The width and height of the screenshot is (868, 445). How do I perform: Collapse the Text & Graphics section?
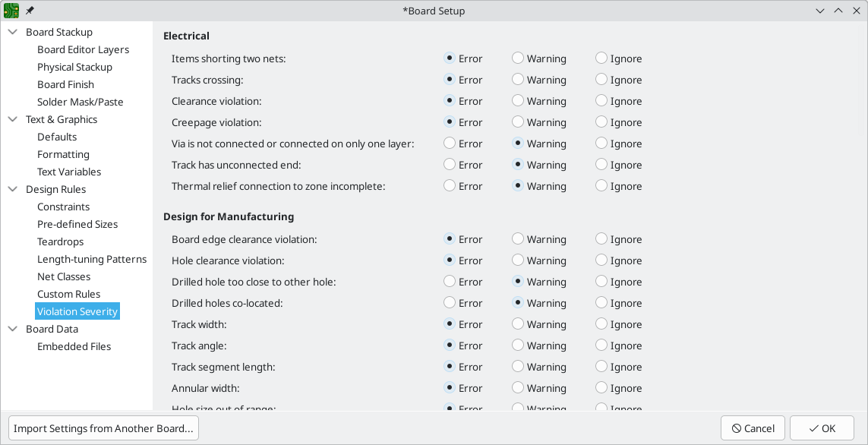(13, 119)
